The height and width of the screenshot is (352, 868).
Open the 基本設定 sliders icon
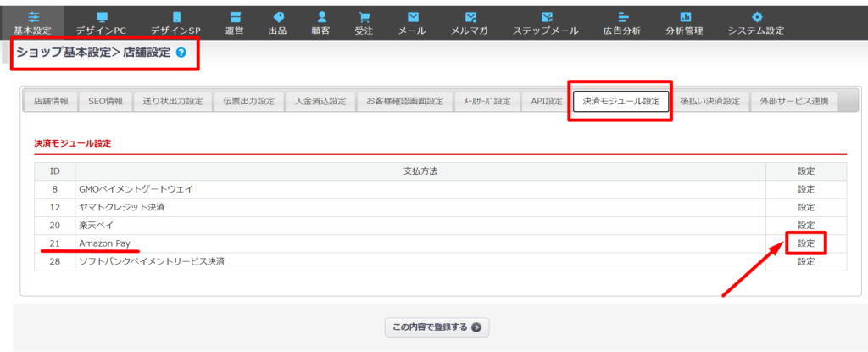pyautogui.click(x=32, y=17)
